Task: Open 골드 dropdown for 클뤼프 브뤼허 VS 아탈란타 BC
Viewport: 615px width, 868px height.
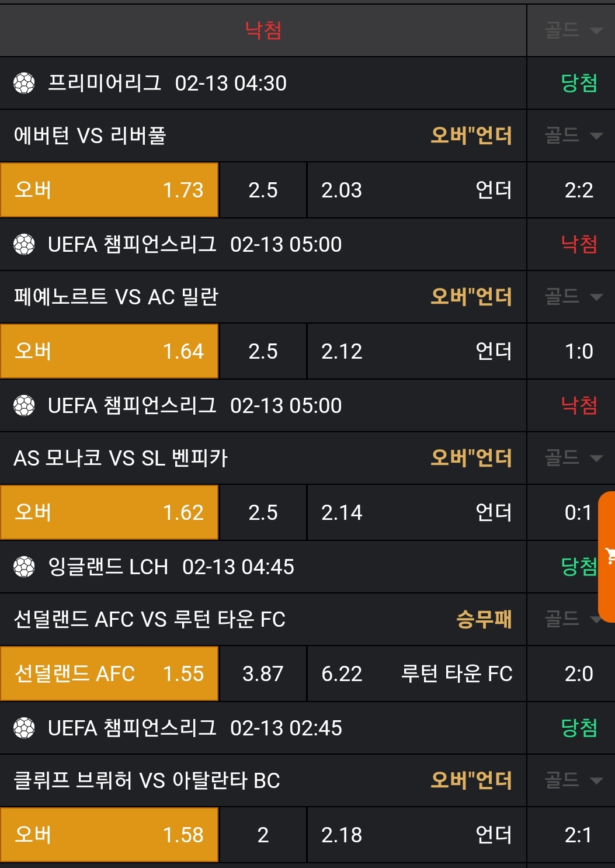Action: pyautogui.click(x=572, y=781)
